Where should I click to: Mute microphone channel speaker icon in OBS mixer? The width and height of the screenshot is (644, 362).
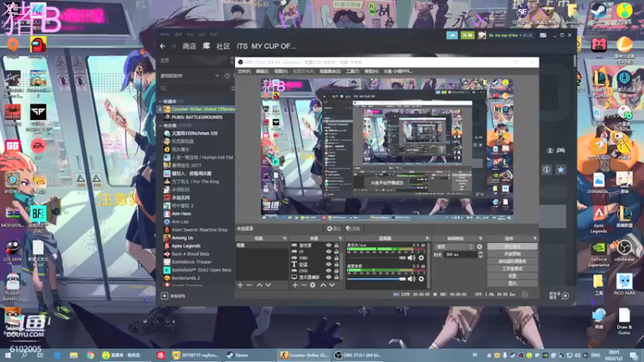point(411,257)
